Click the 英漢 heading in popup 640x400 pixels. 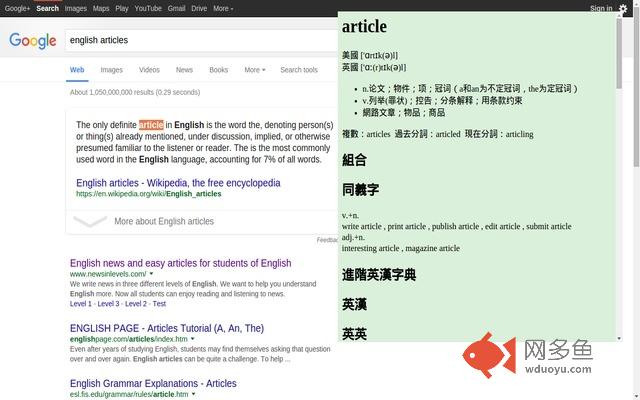tap(354, 304)
